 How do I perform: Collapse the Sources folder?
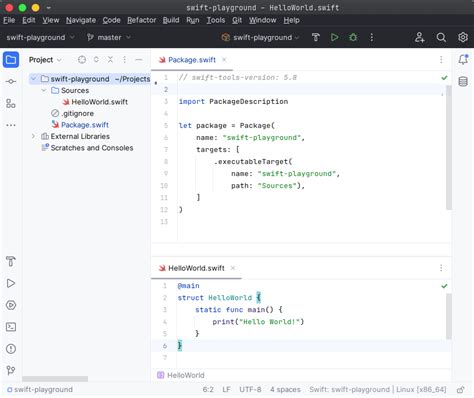coord(44,90)
